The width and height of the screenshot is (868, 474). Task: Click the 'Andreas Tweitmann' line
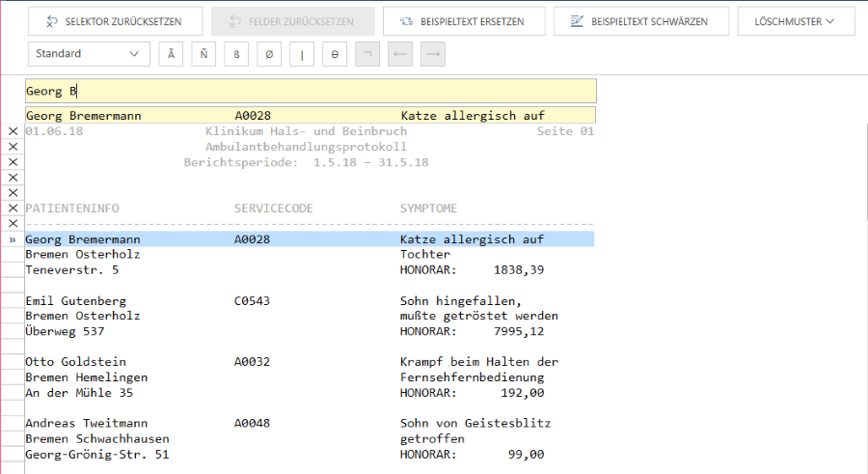click(x=87, y=424)
